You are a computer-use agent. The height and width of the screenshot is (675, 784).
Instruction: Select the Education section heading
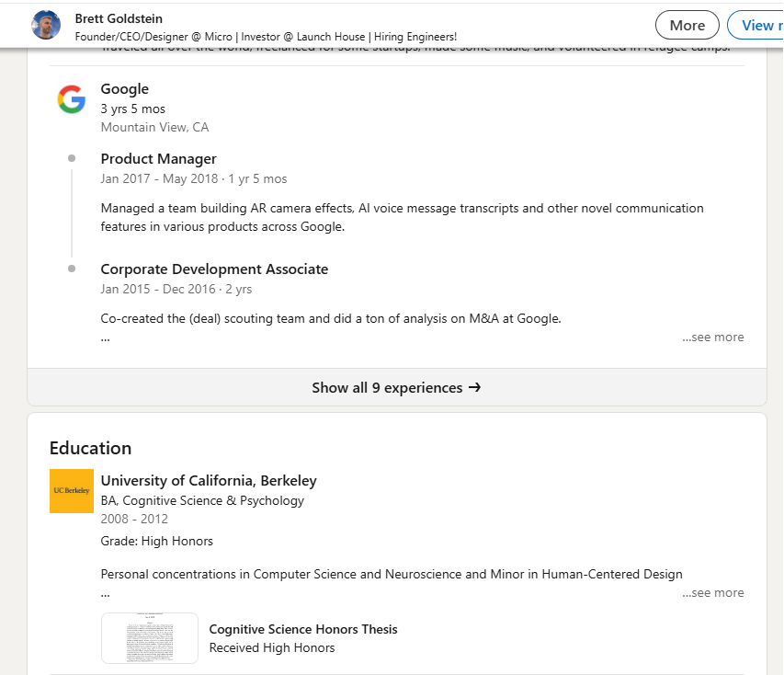click(x=90, y=448)
